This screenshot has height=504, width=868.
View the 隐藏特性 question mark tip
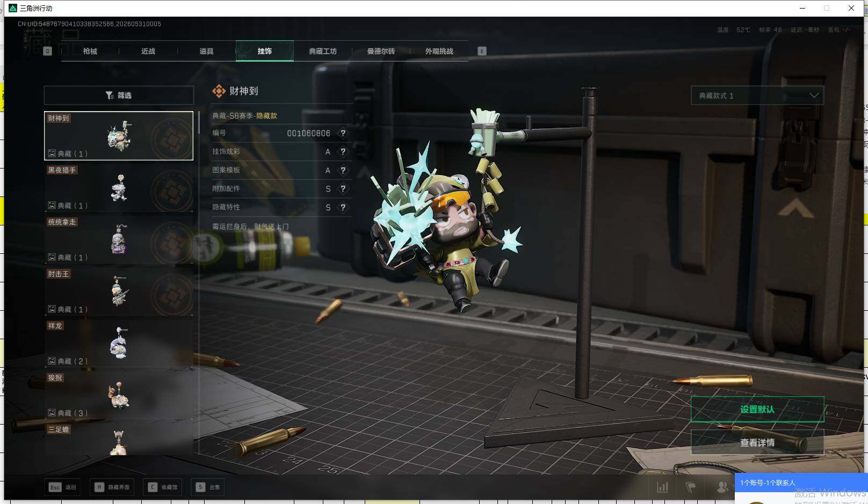pyautogui.click(x=343, y=207)
